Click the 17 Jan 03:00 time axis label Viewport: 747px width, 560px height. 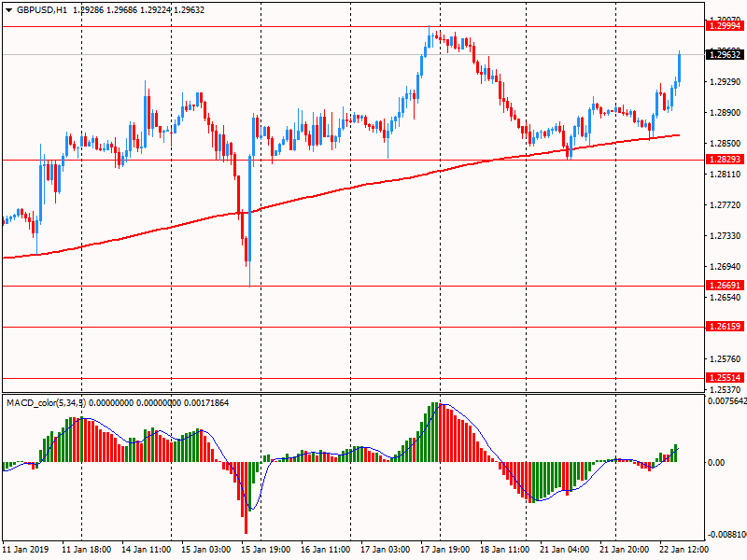(385, 550)
